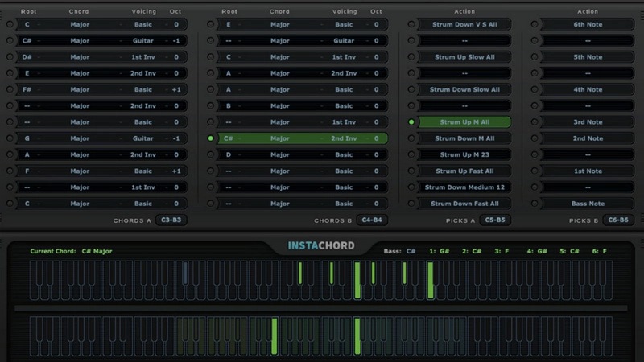
Task: Select Strum Up Fast All action
Action: tap(464, 171)
